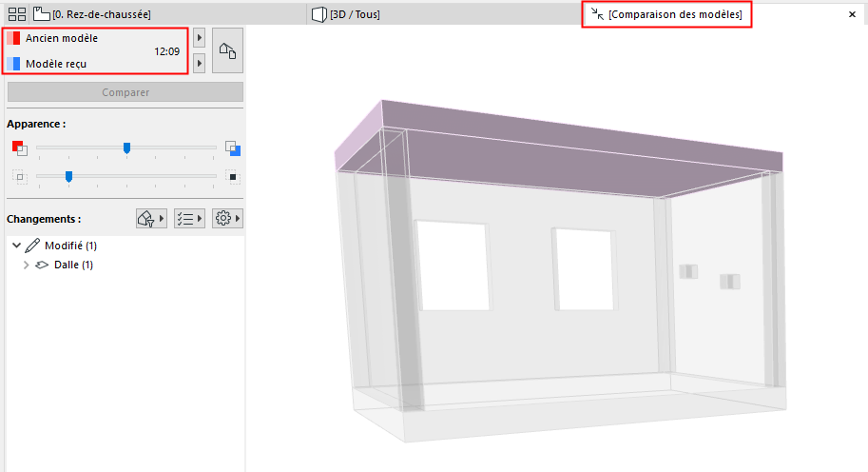This screenshot has height=472, width=868.
Task: Click the blue new-model appearance icon
Action: [233, 147]
